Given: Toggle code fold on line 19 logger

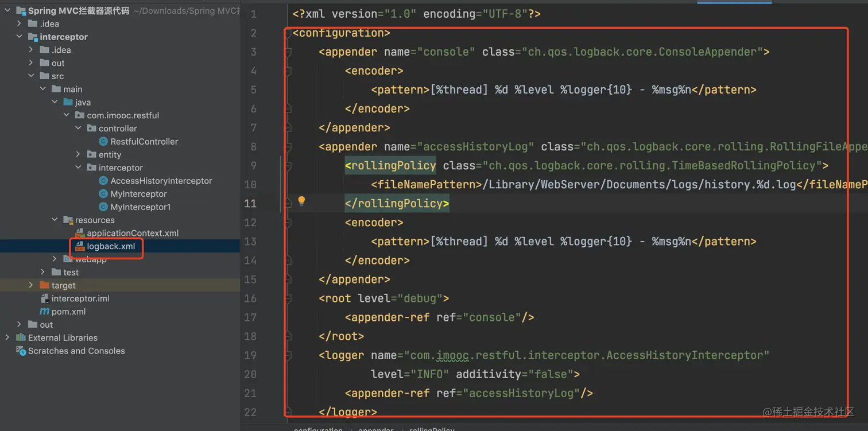Looking at the screenshot, I should point(288,355).
